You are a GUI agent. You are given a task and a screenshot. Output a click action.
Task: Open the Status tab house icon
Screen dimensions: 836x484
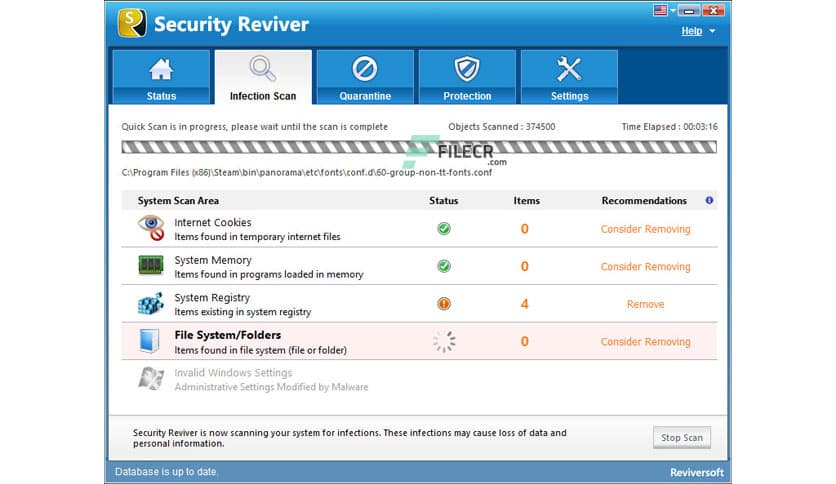(x=161, y=69)
